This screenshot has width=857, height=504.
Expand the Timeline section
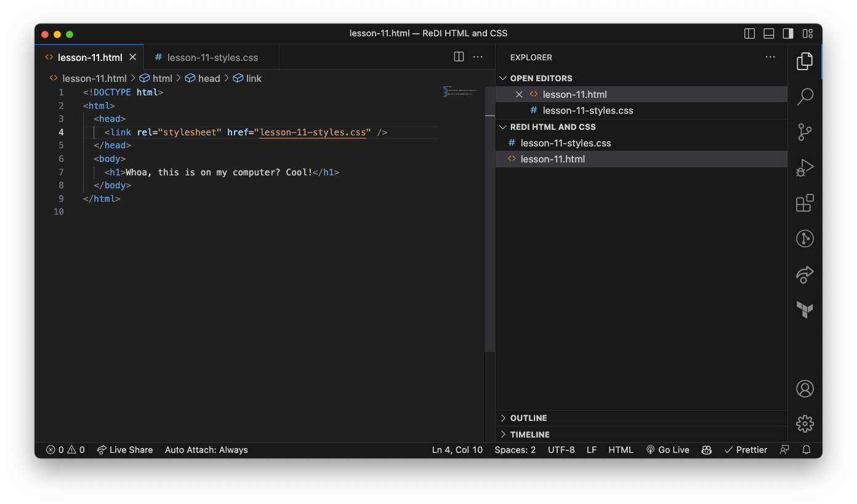coord(525,434)
